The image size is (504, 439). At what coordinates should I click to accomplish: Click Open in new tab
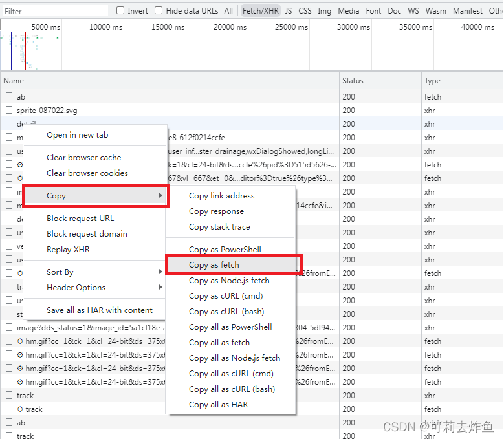[77, 135]
